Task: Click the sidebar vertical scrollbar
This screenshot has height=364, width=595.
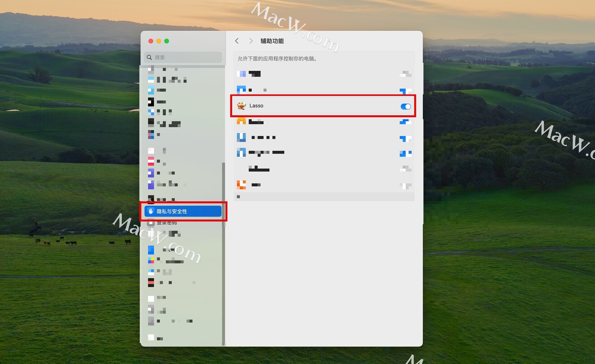Action: (x=223, y=254)
